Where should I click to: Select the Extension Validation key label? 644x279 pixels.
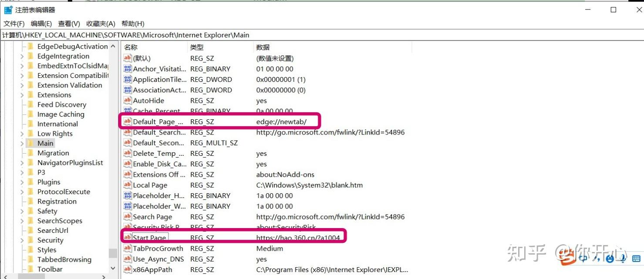tap(70, 85)
